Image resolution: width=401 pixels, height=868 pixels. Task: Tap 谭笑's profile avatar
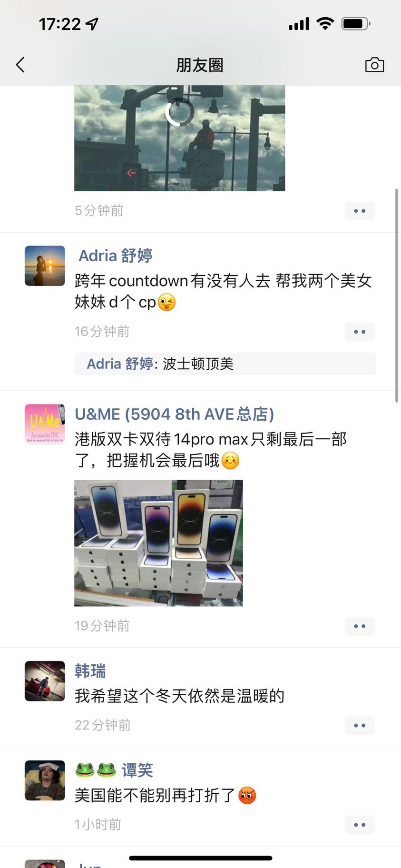(x=45, y=780)
